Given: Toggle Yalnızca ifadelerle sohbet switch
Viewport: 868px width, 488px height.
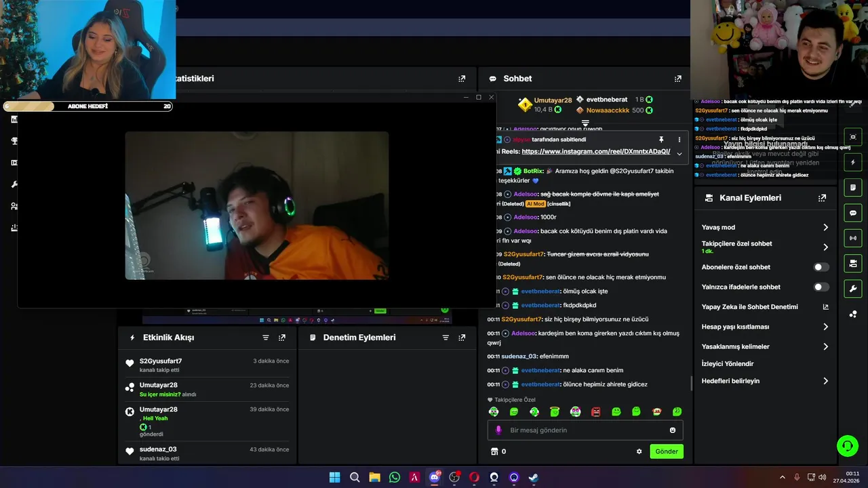Looking at the screenshot, I should pyautogui.click(x=821, y=287).
